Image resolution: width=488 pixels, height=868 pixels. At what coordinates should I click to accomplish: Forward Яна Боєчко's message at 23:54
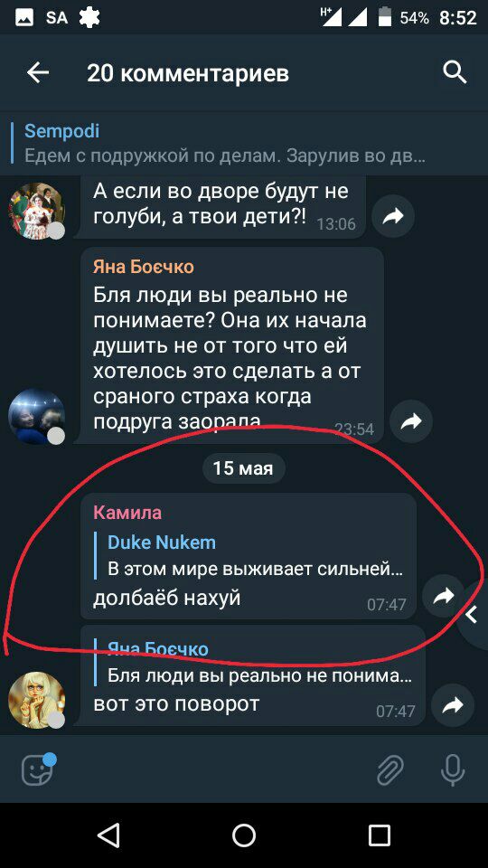[411, 422]
